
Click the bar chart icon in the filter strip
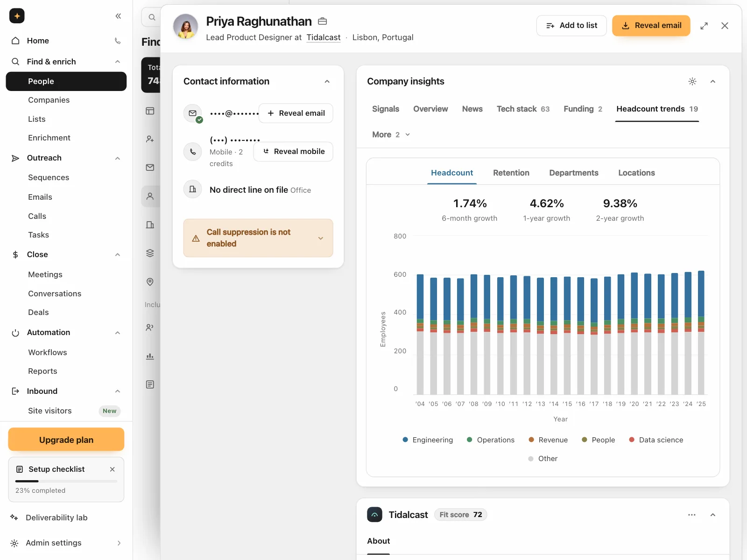[x=150, y=356]
